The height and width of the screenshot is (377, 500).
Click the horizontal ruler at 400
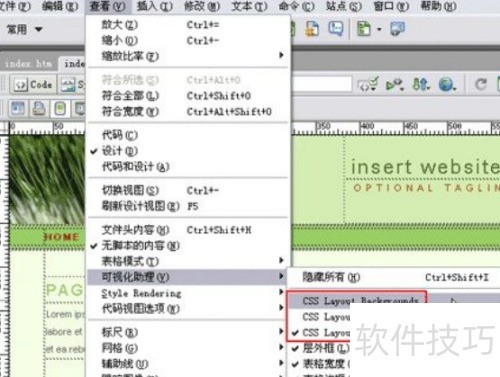coord(367,128)
